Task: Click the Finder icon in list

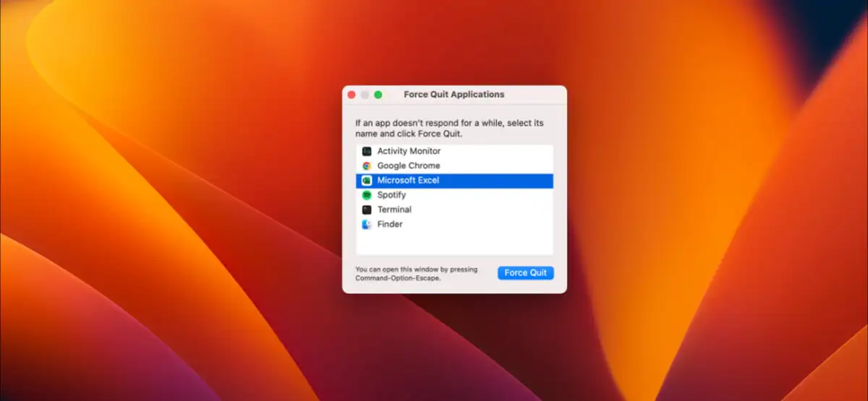Action: tap(367, 225)
